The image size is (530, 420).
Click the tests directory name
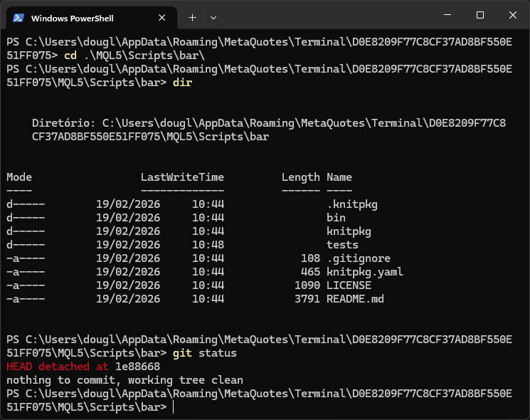coord(342,245)
